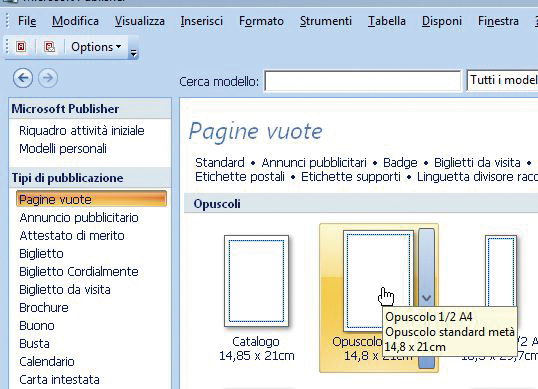The width and height of the screenshot is (538, 389).
Task: Select Busta publication type
Action: [x=34, y=344]
